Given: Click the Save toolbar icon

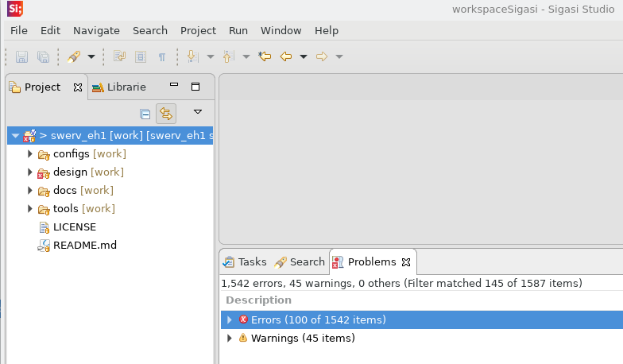Looking at the screenshot, I should pos(22,57).
